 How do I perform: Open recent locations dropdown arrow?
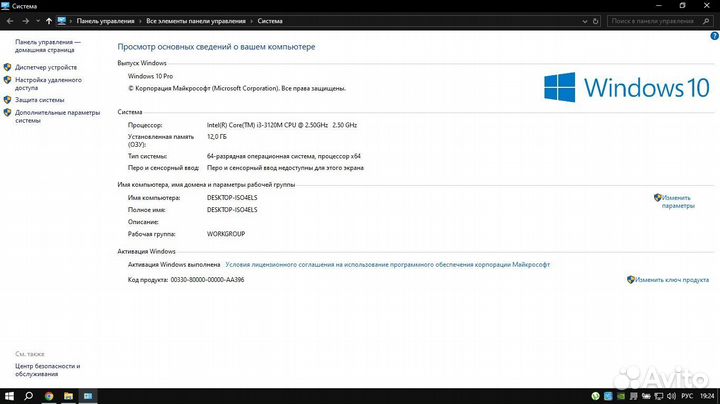pyautogui.click(x=38, y=21)
